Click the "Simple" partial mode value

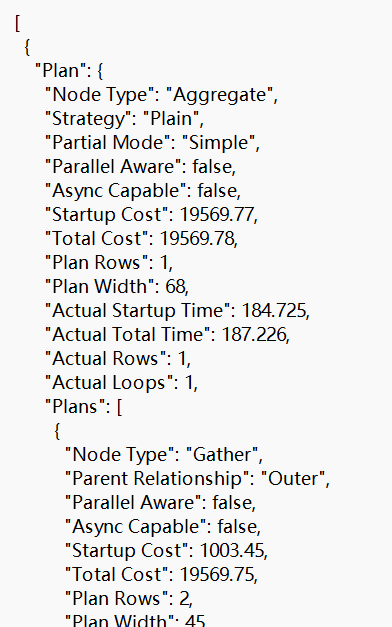[x=218, y=143]
